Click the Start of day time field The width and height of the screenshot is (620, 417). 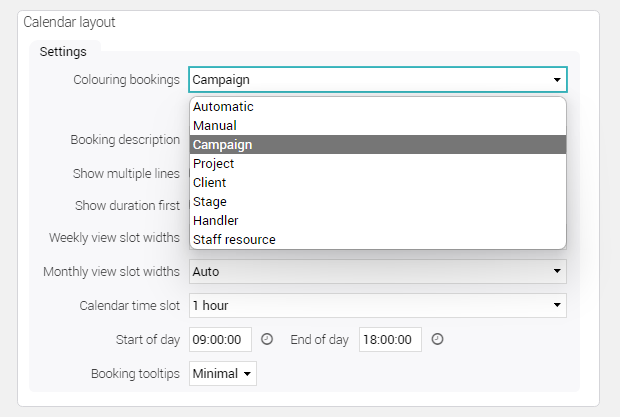coord(220,339)
